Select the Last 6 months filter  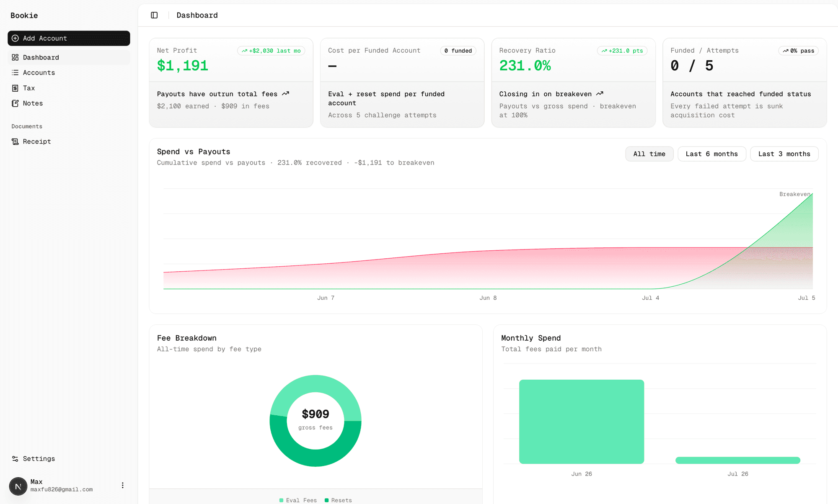(711, 154)
